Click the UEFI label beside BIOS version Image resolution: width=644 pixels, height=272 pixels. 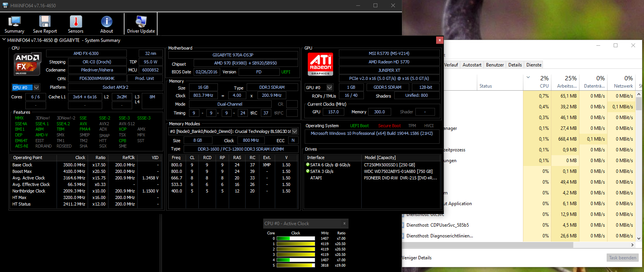click(x=286, y=72)
